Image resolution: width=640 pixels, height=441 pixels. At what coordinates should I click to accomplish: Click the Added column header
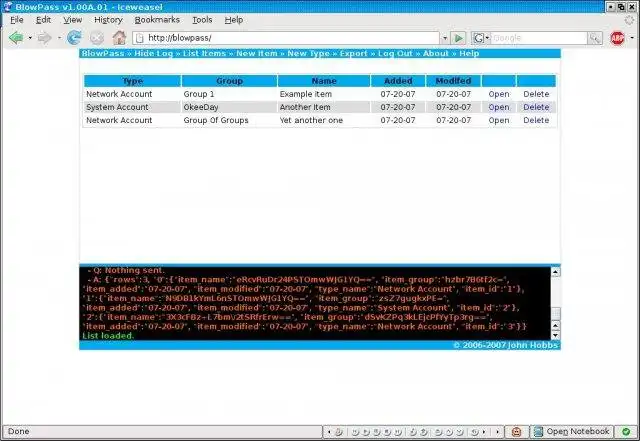tap(398, 81)
